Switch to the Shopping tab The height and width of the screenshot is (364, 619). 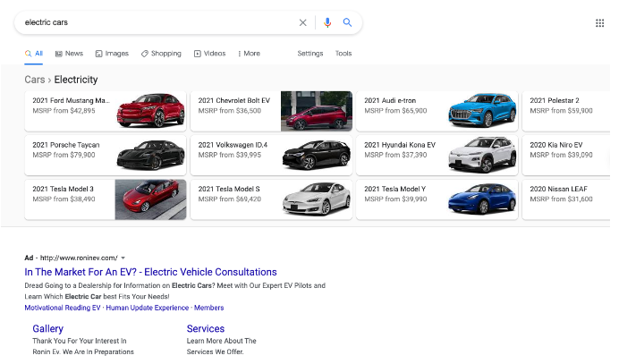click(x=161, y=54)
